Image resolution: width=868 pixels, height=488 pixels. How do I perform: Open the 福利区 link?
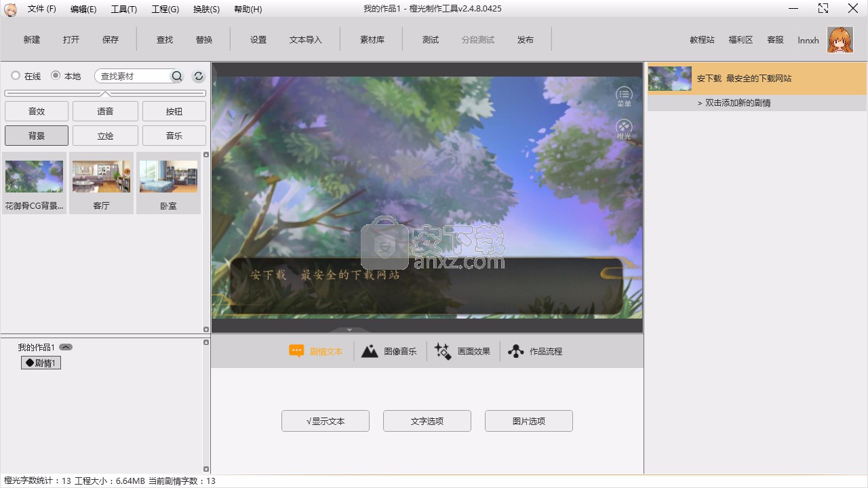(741, 40)
